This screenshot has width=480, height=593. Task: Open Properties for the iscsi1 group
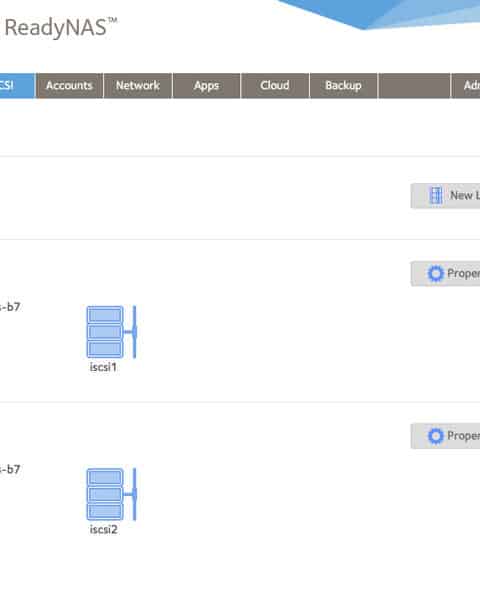pos(445,273)
